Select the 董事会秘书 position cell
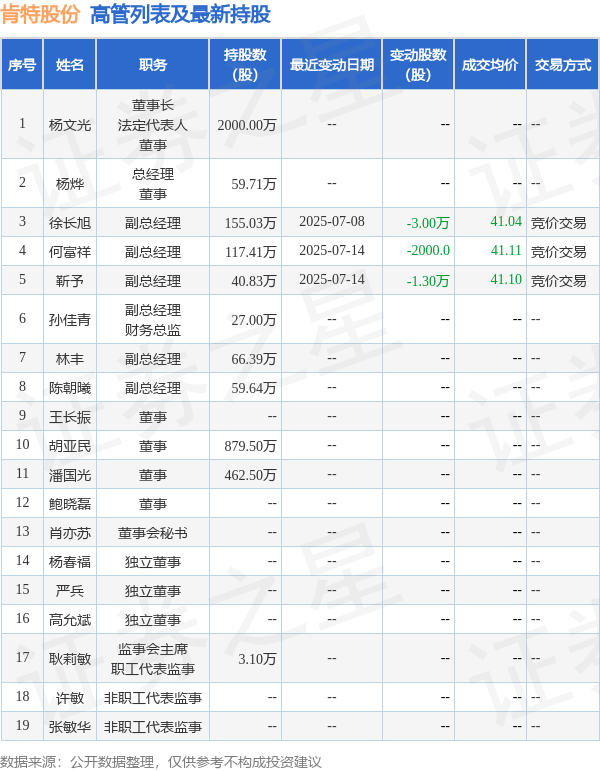The image size is (600, 771). coord(153,533)
